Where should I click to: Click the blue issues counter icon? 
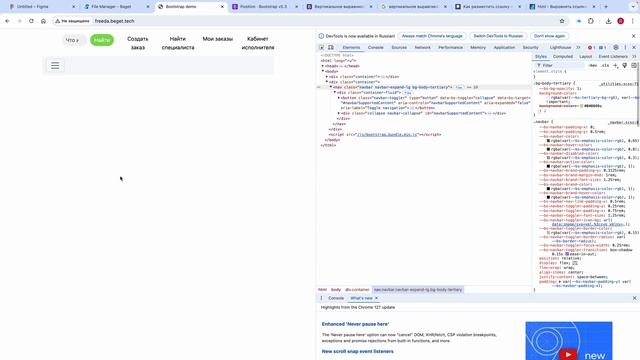(x=602, y=48)
